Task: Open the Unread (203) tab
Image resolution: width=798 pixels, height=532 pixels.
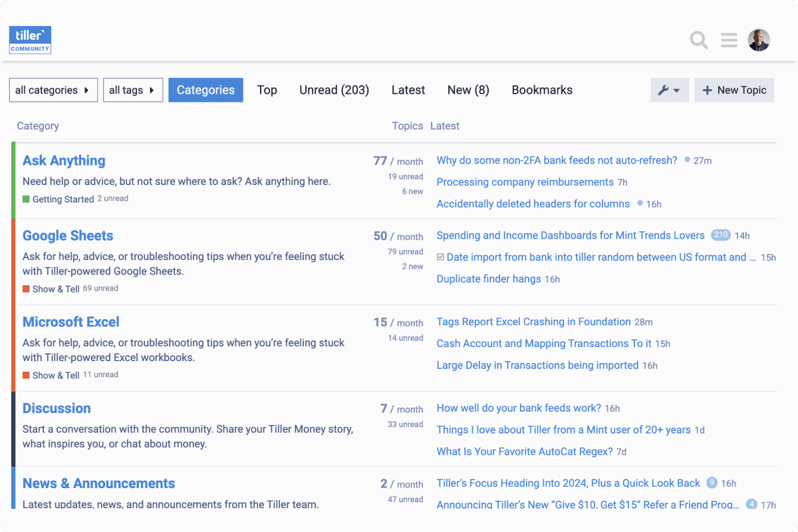Action: point(334,90)
